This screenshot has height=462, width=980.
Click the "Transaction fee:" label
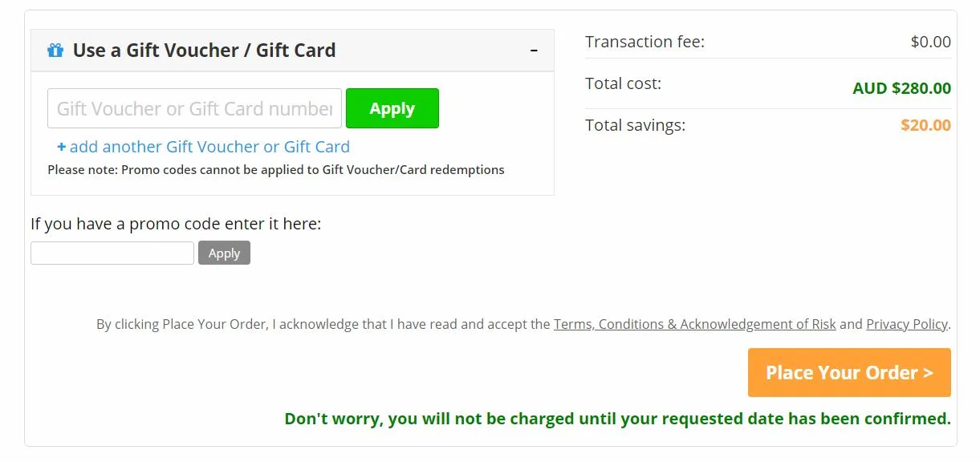[645, 42]
